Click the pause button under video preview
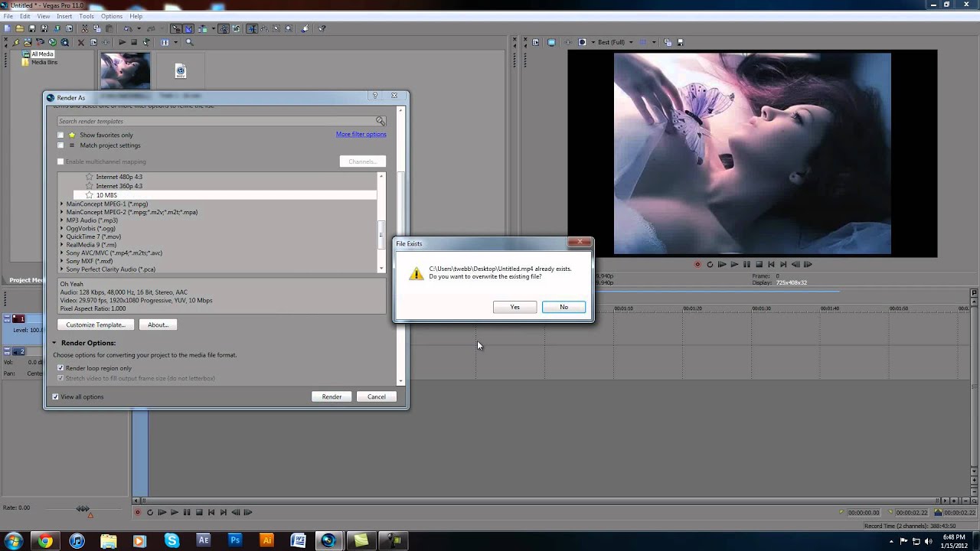The width and height of the screenshot is (980, 551). [746, 265]
